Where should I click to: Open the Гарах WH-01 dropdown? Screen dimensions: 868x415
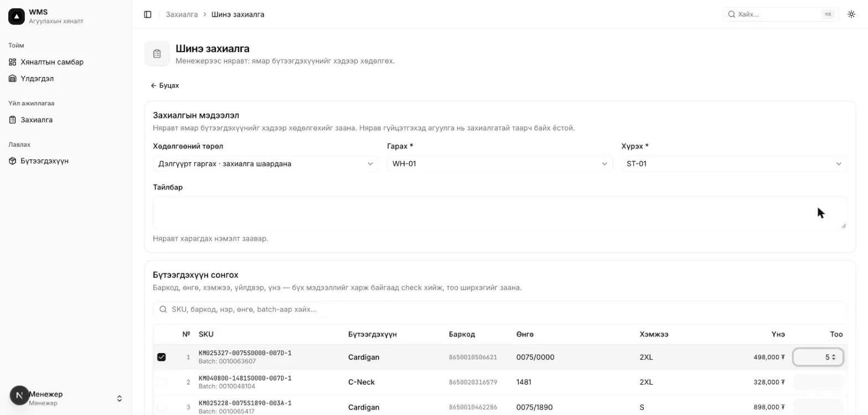pos(500,164)
